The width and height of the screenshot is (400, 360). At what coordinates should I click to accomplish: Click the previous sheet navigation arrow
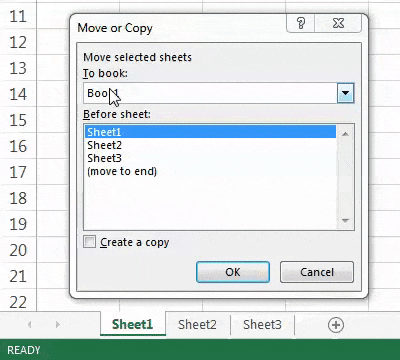pos(30,324)
